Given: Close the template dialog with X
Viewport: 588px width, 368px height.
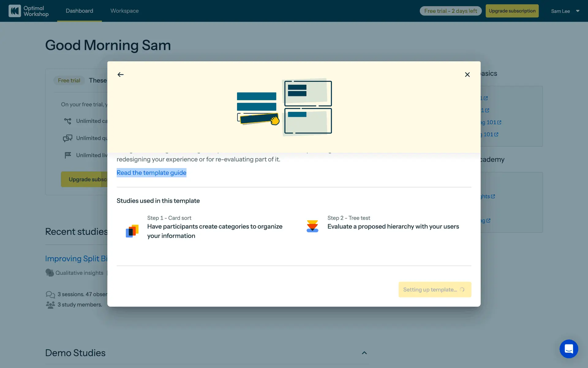Looking at the screenshot, I should tap(467, 75).
